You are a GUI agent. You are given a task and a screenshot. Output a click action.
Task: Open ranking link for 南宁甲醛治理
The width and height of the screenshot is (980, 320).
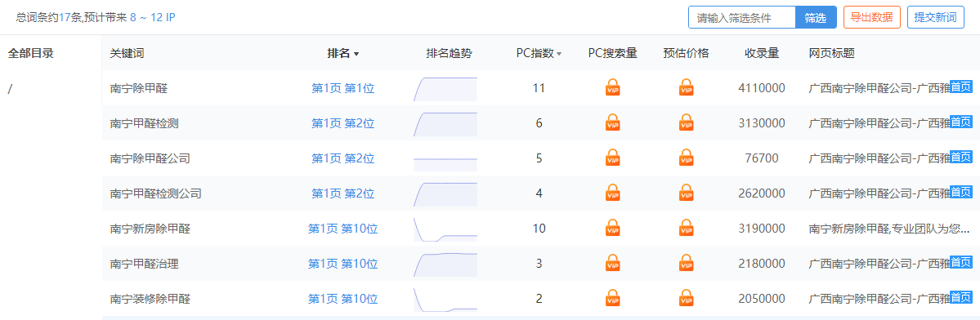click(x=343, y=264)
